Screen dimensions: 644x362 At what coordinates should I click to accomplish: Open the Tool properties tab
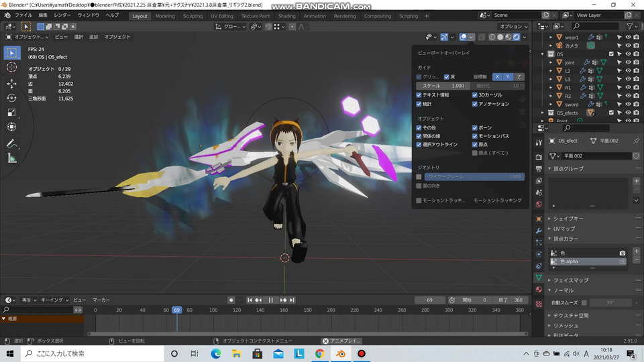pos(539,142)
